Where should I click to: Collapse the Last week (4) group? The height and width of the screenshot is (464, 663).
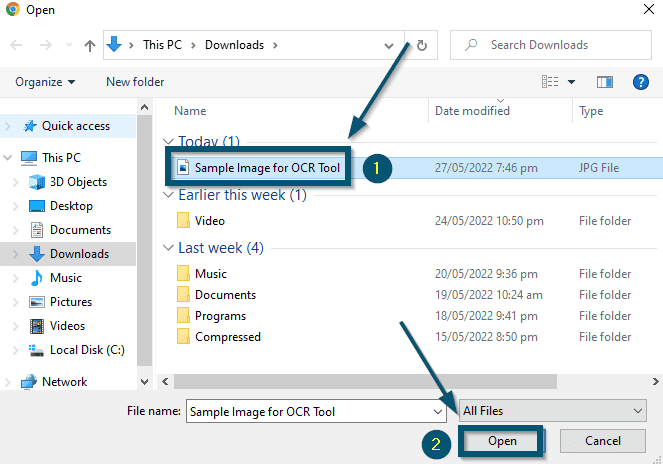click(x=169, y=248)
